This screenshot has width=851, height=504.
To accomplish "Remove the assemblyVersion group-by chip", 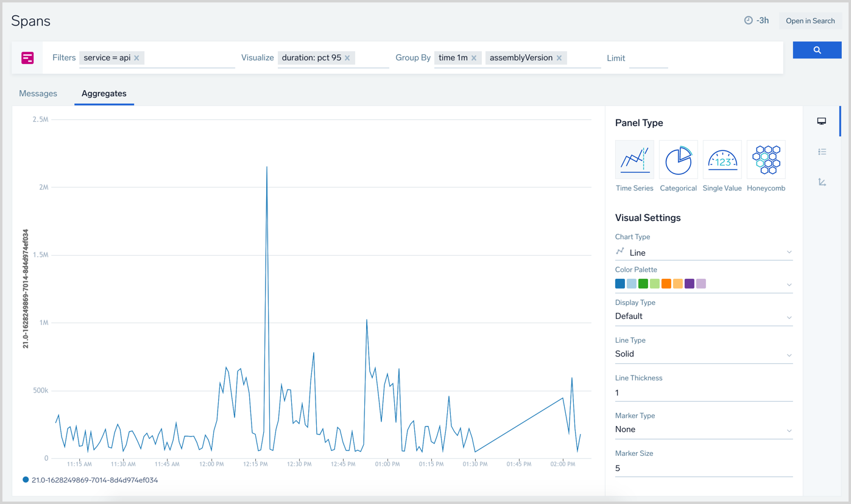I will pyautogui.click(x=559, y=58).
